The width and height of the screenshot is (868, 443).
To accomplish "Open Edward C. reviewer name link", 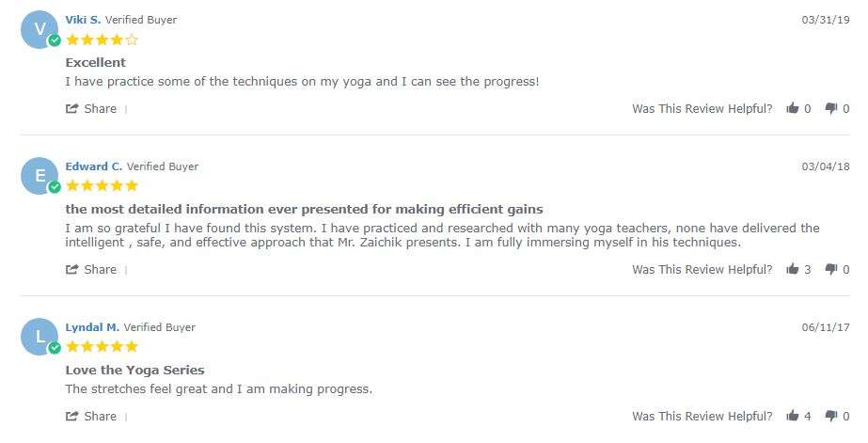I will point(93,166).
